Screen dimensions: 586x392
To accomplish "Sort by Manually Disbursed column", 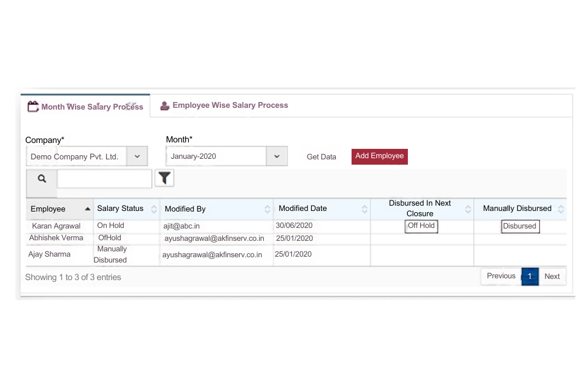I will tap(561, 209).
